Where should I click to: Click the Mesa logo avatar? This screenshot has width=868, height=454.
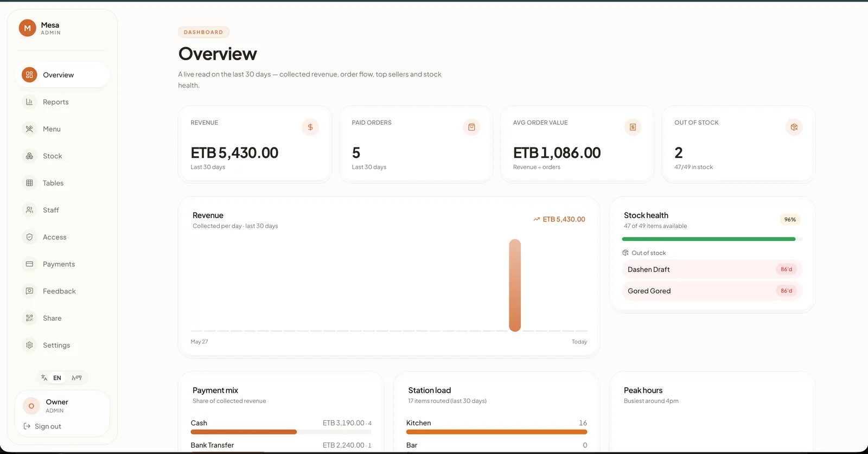point(28,28)
